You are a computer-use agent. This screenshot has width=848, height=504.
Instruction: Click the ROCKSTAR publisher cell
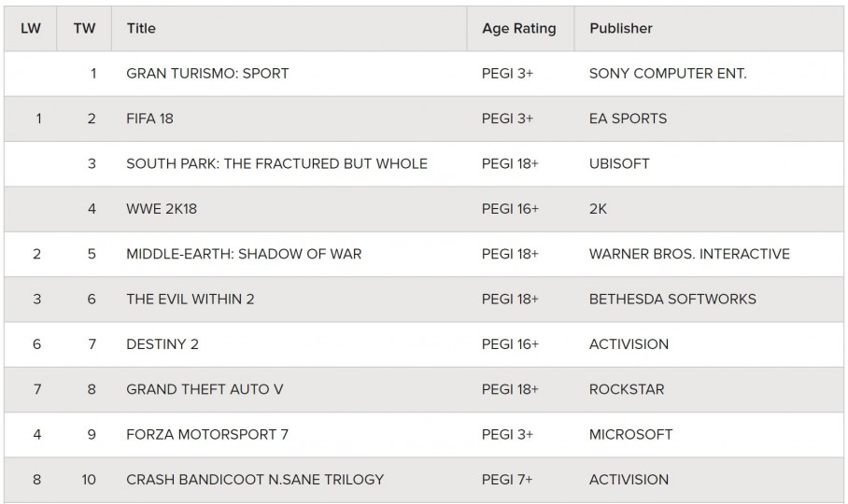point(627,389)
